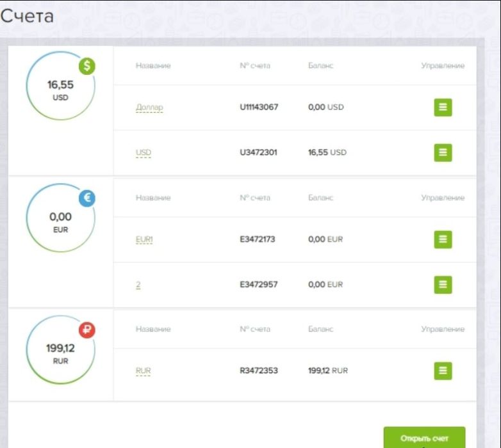Open management menu for account E3472173
Viewport: 501px width, 448px height.
(x=443, y=239)
